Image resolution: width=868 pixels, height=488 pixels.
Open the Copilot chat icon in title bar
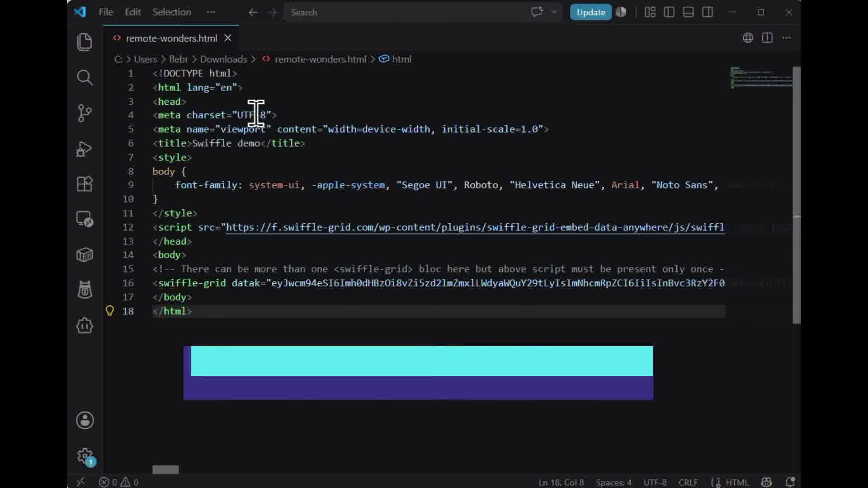[537, 12]
